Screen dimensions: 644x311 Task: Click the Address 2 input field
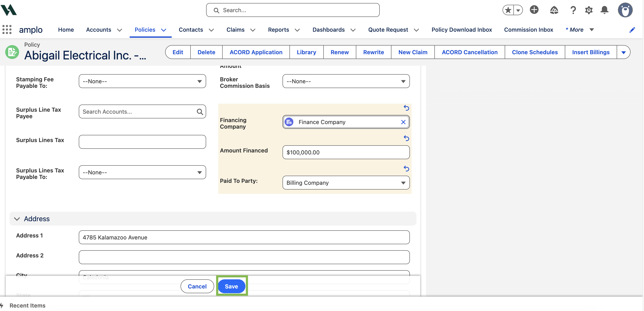[x=244, y=257]
